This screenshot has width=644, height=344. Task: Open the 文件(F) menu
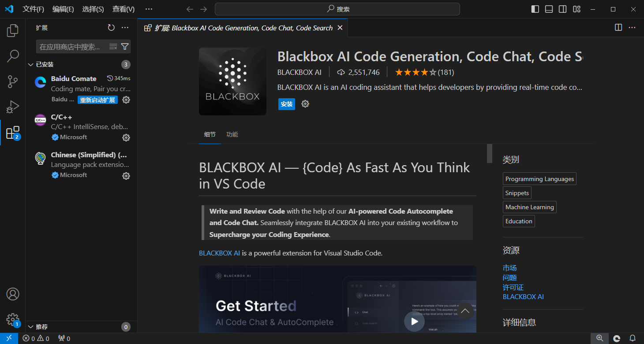pyautogui.click(x=33, y=9)
